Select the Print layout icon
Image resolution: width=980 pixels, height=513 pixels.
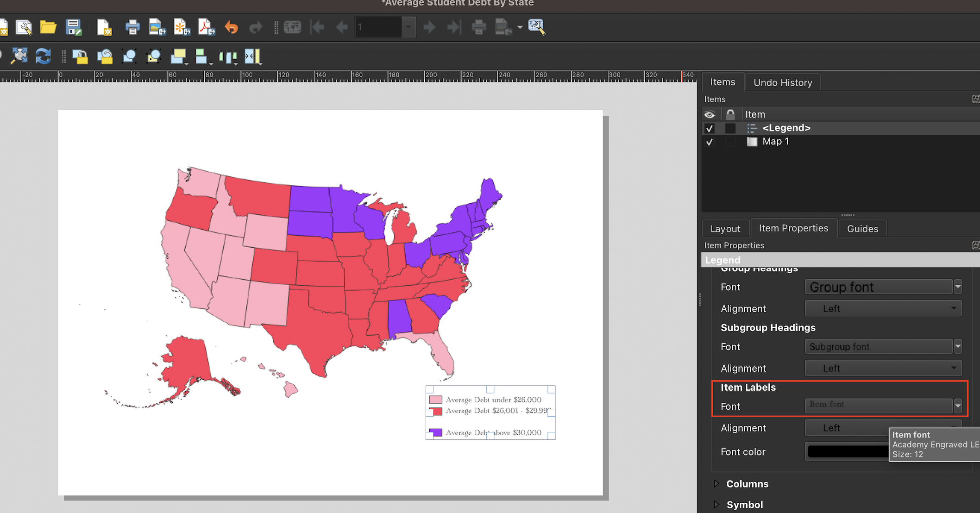tap(130, 26)
